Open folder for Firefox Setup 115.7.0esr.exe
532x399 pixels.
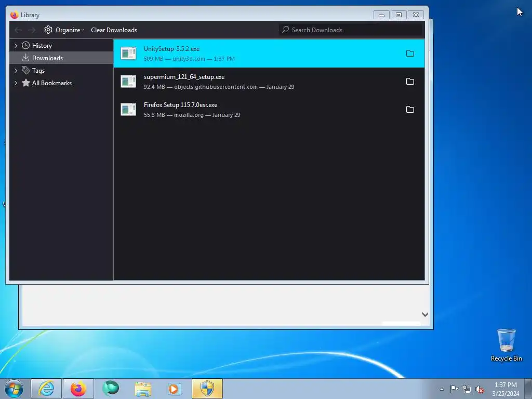(410, 110)
